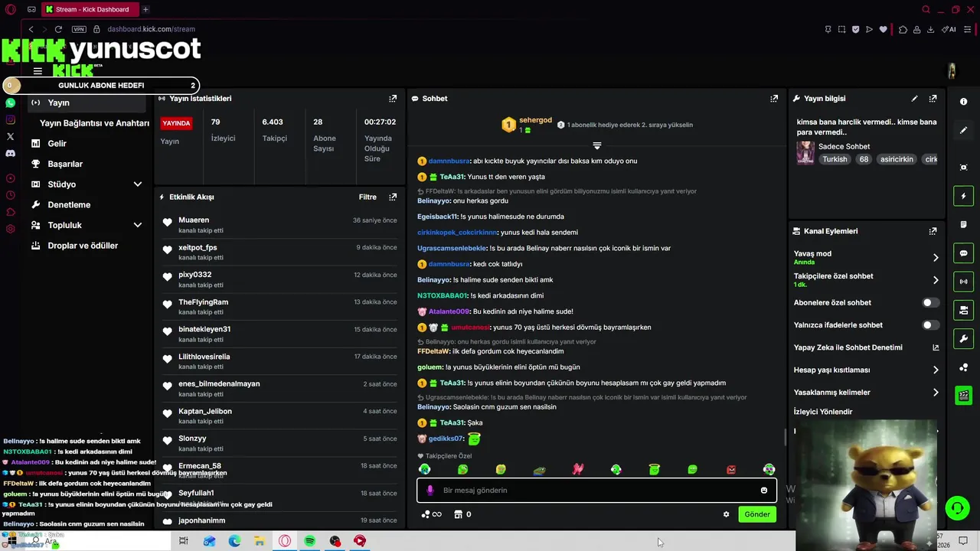Pop out the Yayın İstatistikleri panel
The image size is (980, 551).
tap(393, 99)
